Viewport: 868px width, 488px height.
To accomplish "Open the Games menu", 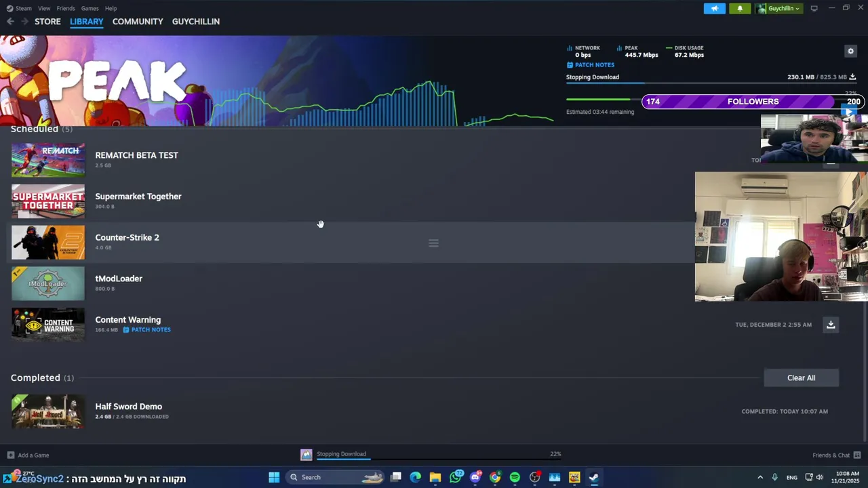I will 90,8.
